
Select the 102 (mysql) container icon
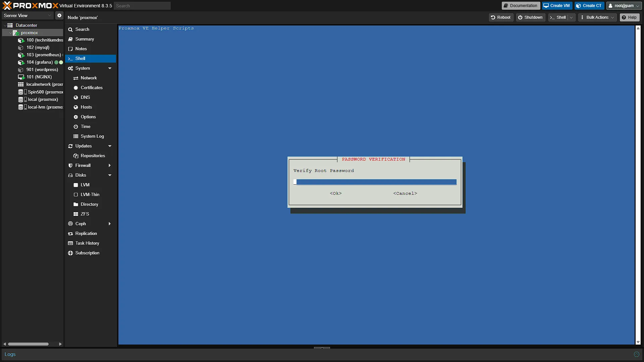coord(21,48)
